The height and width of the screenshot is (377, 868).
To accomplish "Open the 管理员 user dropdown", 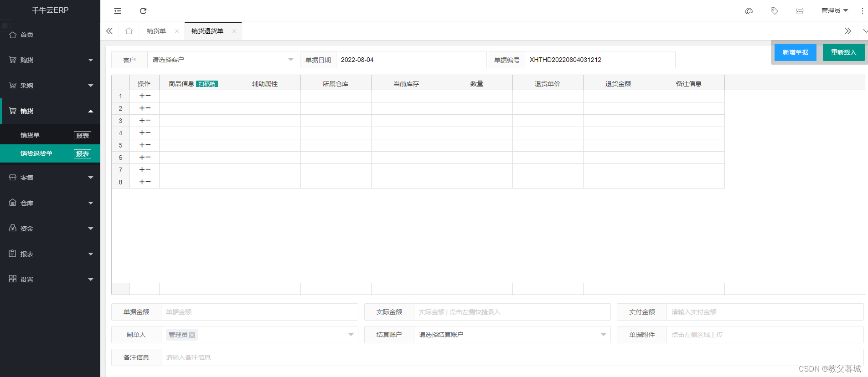I will point(834,11).
